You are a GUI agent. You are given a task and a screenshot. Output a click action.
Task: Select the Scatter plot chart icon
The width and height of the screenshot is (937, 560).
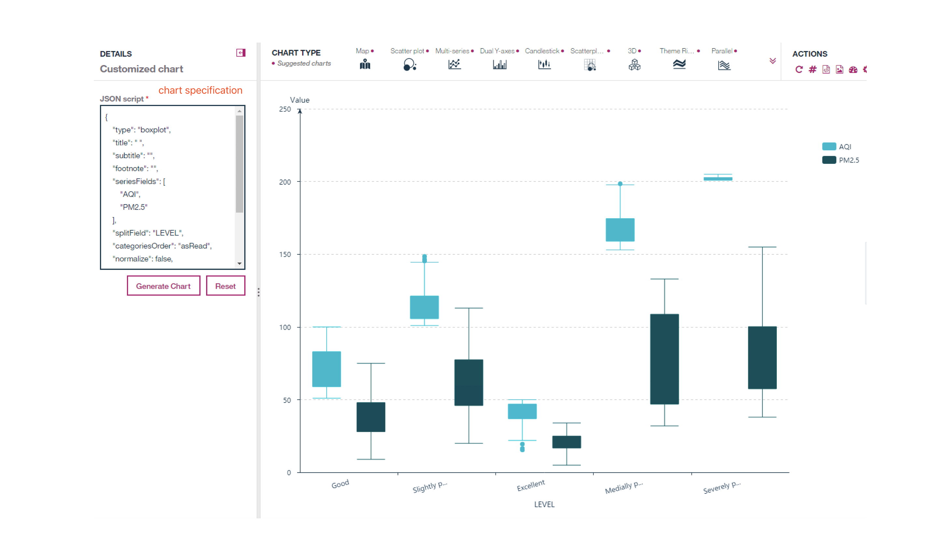409,65
